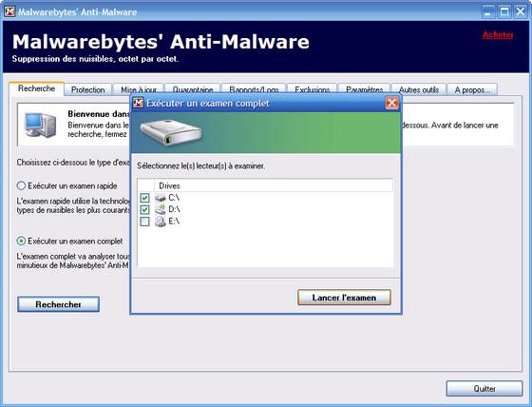Minimize the Malwarebytes main window
Image resolution: width=532 pixels, height=407 pixels.
pyautogui.click(x=488, y=12)
